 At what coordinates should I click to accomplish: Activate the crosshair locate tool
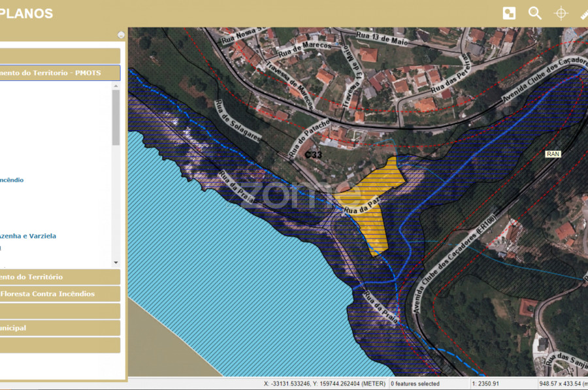(x=561, y=13)
